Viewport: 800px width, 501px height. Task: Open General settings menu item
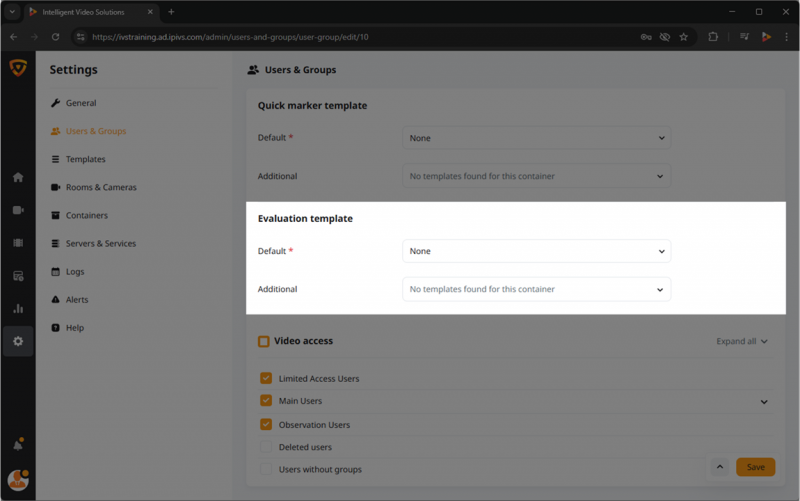coord(73,103)
